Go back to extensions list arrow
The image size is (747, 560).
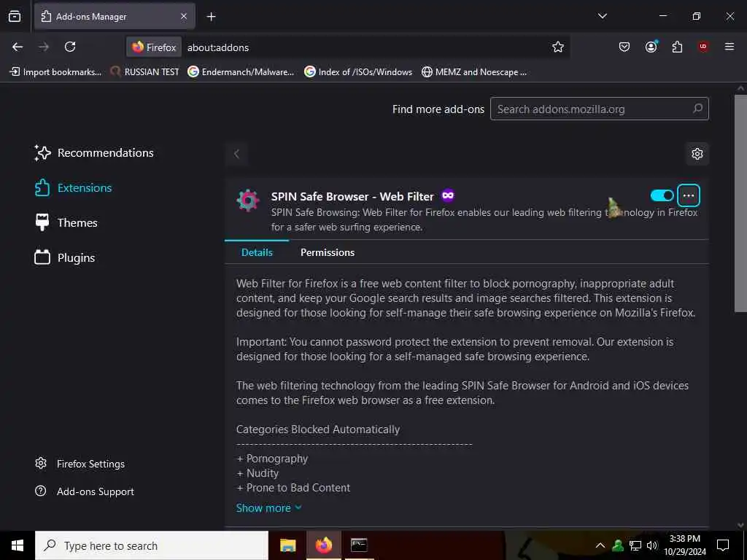[236, 154]
